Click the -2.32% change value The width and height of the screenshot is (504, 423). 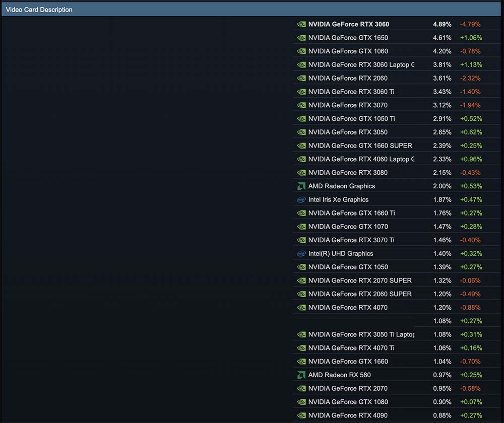pos(470,79)
